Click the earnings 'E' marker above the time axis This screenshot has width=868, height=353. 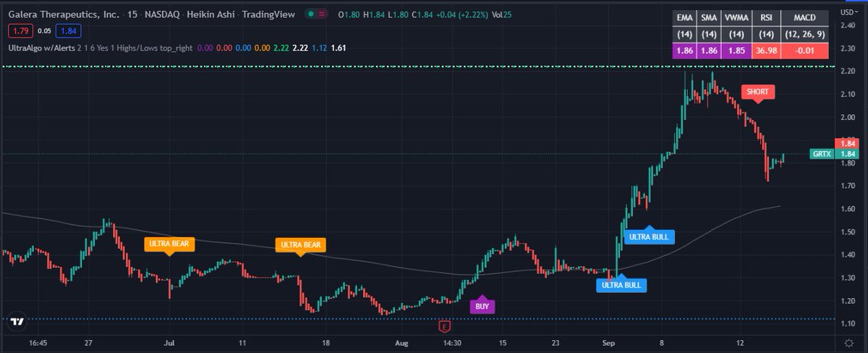coord(445,326)
